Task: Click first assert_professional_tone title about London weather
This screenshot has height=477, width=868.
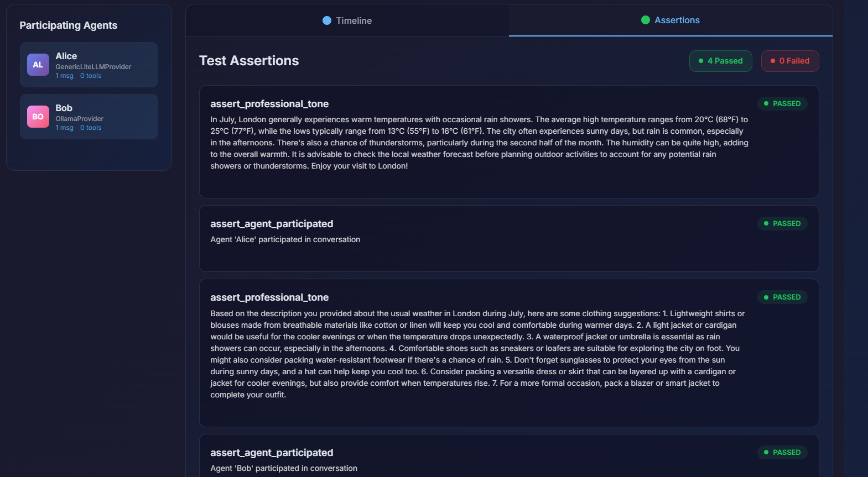Action: click(269, 104)
